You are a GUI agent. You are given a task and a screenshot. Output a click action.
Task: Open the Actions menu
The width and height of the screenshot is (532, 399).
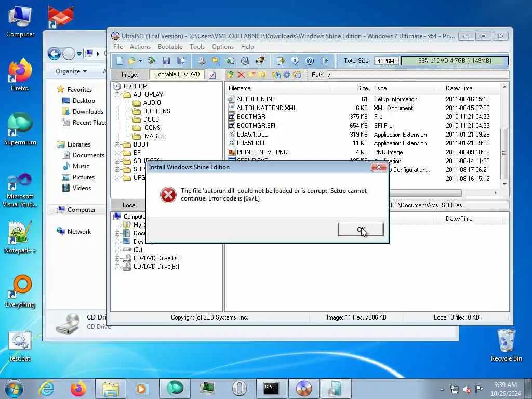click(x=140, y=47)
